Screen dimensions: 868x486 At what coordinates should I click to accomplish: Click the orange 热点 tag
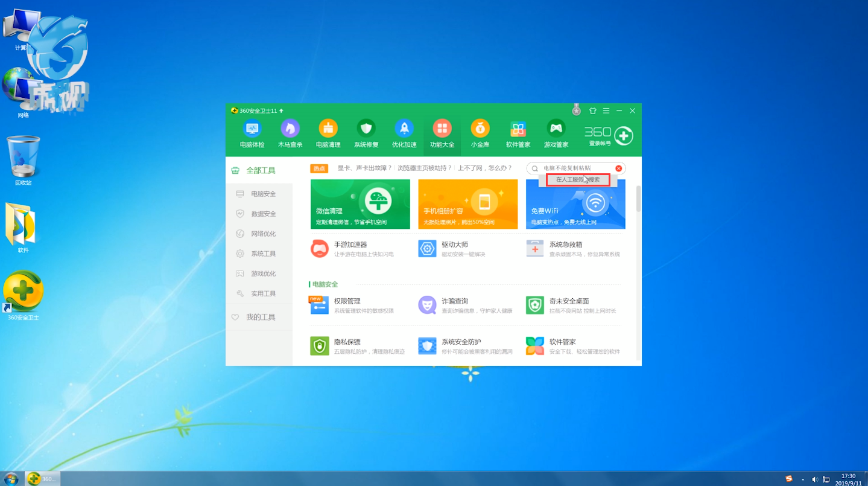[x=319, y=168]
